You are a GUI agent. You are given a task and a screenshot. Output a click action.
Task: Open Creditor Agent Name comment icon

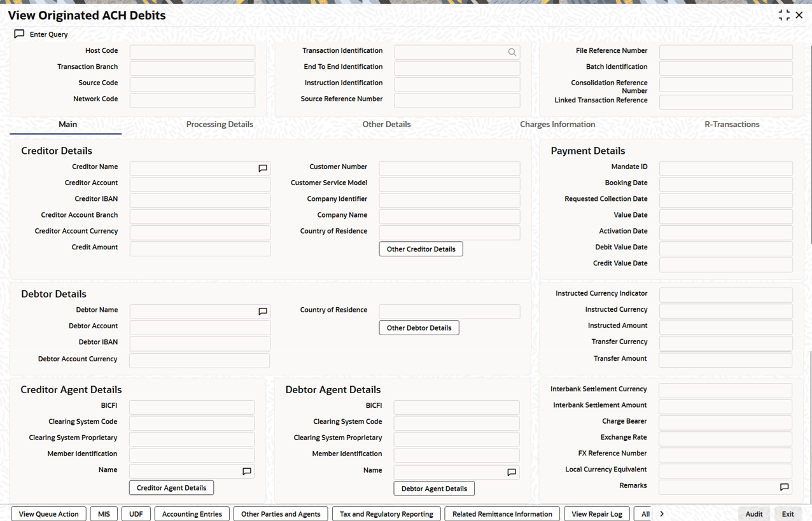pyautogui.click(x=247, y=471)
